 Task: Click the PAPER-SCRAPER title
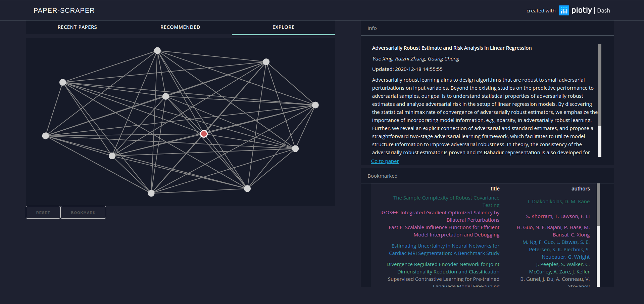point(64,10)
